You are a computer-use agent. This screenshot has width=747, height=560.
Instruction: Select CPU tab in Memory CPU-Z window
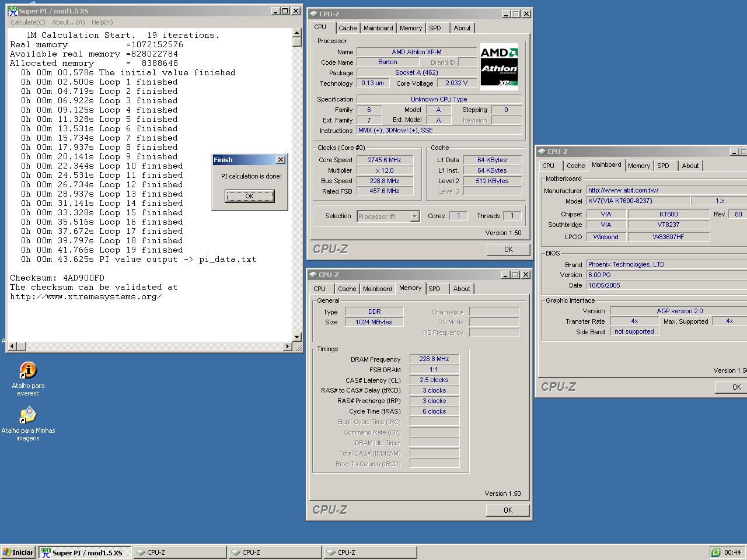(x=320, y=289)
